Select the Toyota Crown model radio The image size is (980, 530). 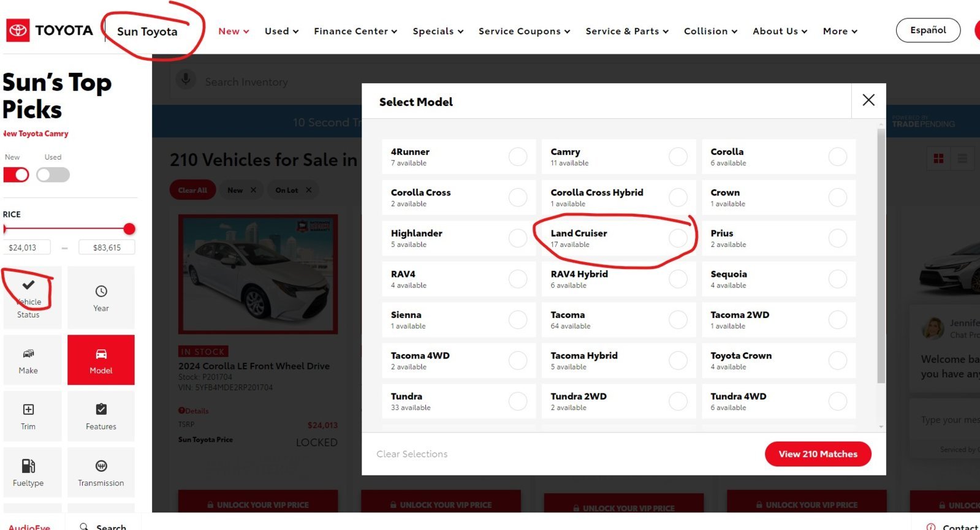tap(838, 360)
